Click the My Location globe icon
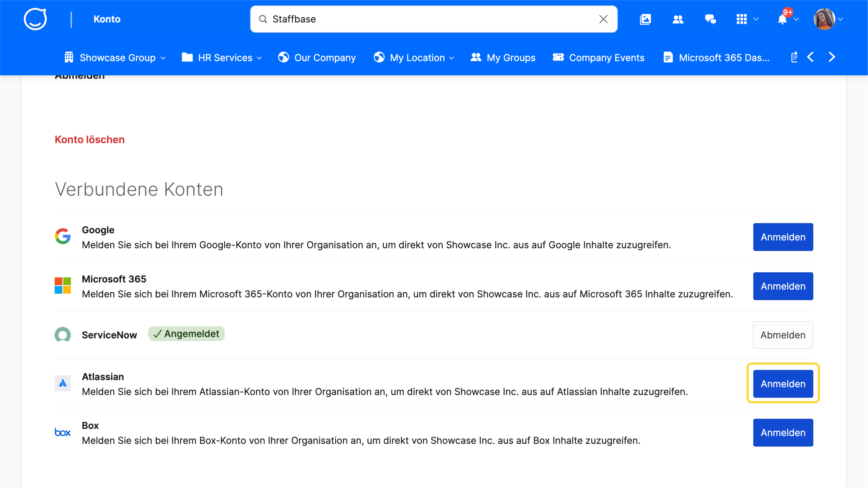868x488 pixels. tap(379, 57)
